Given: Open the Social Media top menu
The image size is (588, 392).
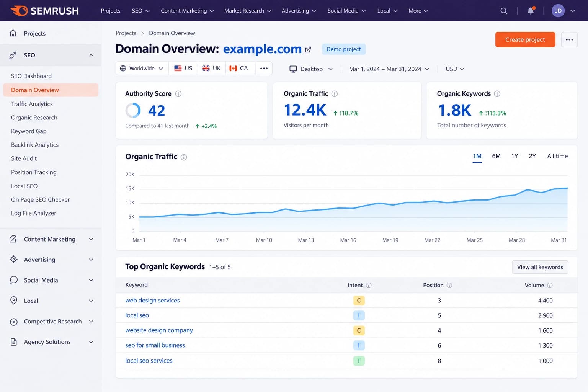Looking at the screenshot, I should [346, 11].
